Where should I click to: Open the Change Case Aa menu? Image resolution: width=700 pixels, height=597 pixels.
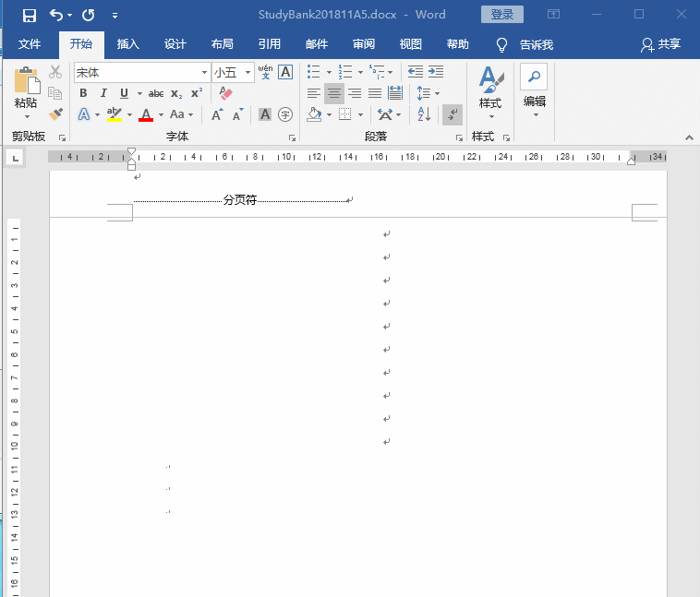click(x=181, y=114)
